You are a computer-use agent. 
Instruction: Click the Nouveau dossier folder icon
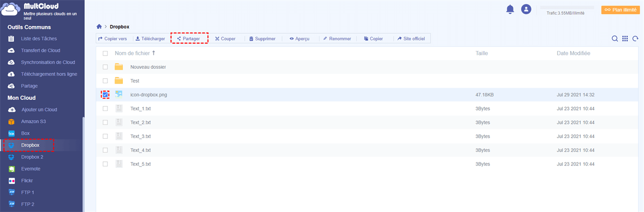119,67
